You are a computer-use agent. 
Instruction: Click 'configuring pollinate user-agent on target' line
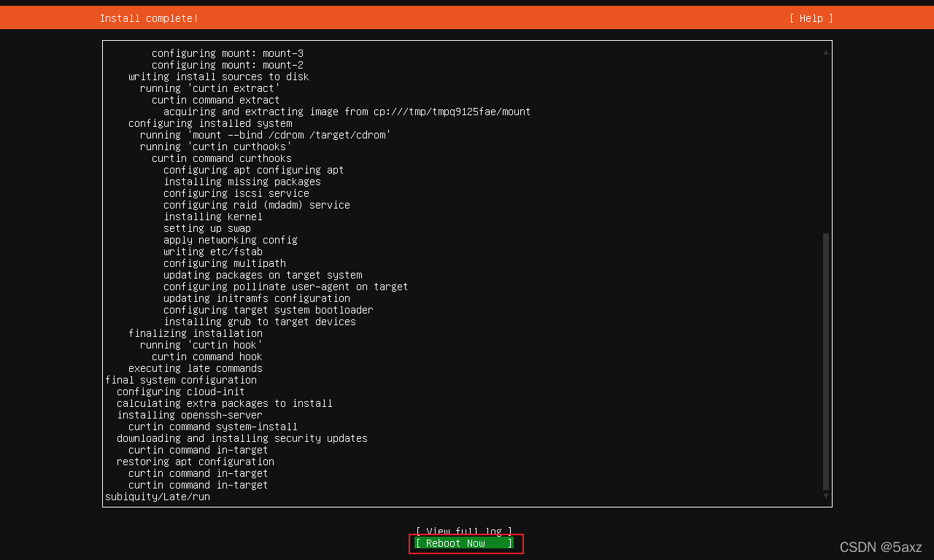point(286,287)
